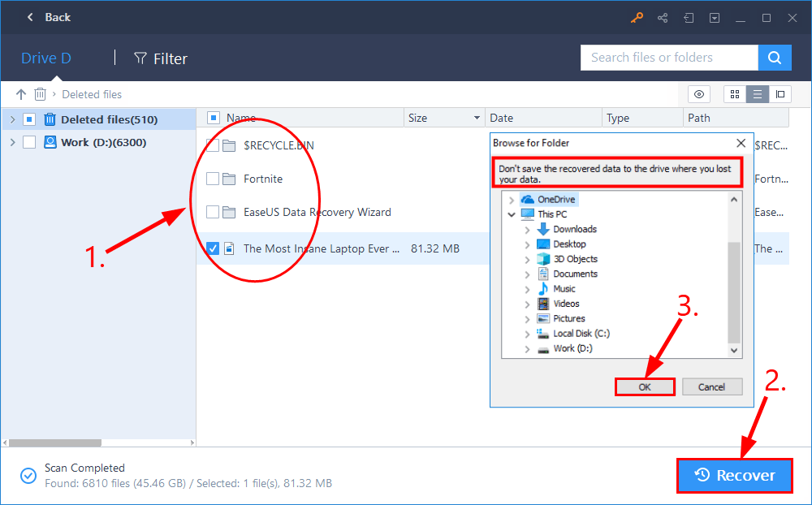The height and width of the screenshot is (505, 812).
Task: Expand Work (D:) tree node in sidebar
Action: [x=13, y=142]
